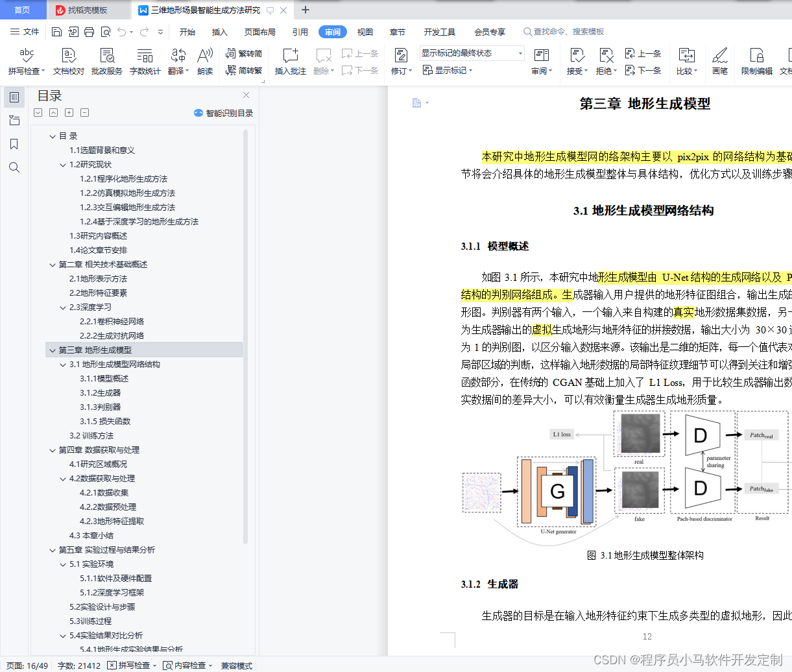
Task: Collapse the 1.2研究现状 tree node
Action: coord(63,165)
